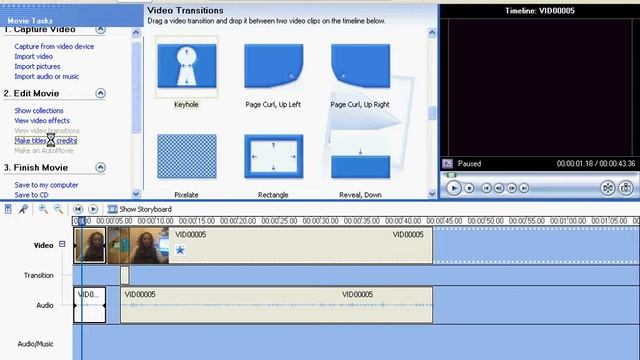
Task: Select the Keyhole transition thumbnail
Action: click(x=187, y=66)
